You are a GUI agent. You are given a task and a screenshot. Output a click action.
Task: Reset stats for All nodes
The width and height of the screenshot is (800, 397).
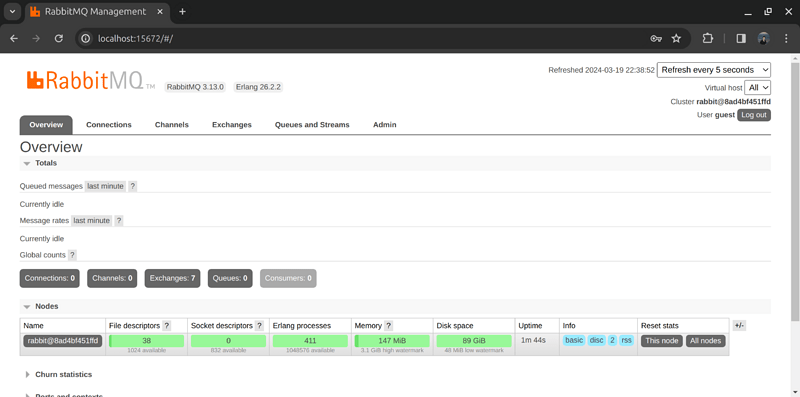click(705, 341)
